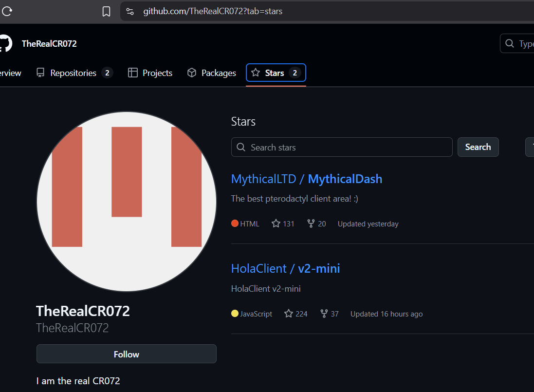This screenshot has width=534, height=392.
Task: Click the Search button next to search stars
Action: point(478,147)
